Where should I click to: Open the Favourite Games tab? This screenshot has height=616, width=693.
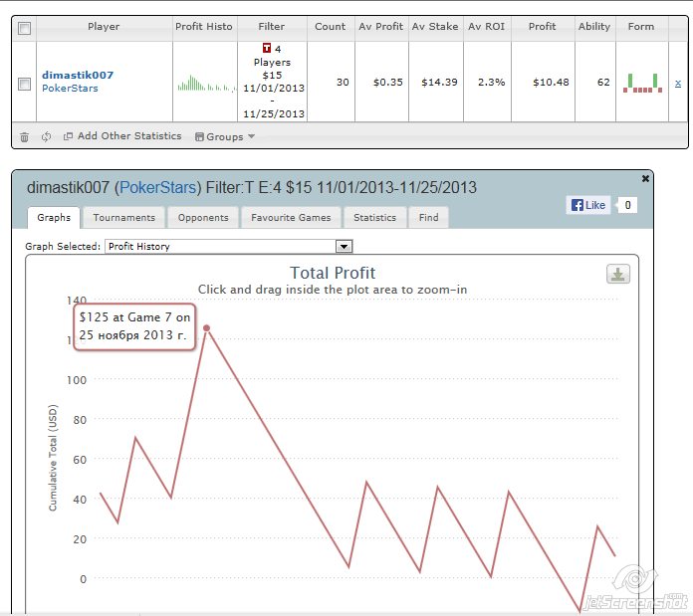coord(291,217)
